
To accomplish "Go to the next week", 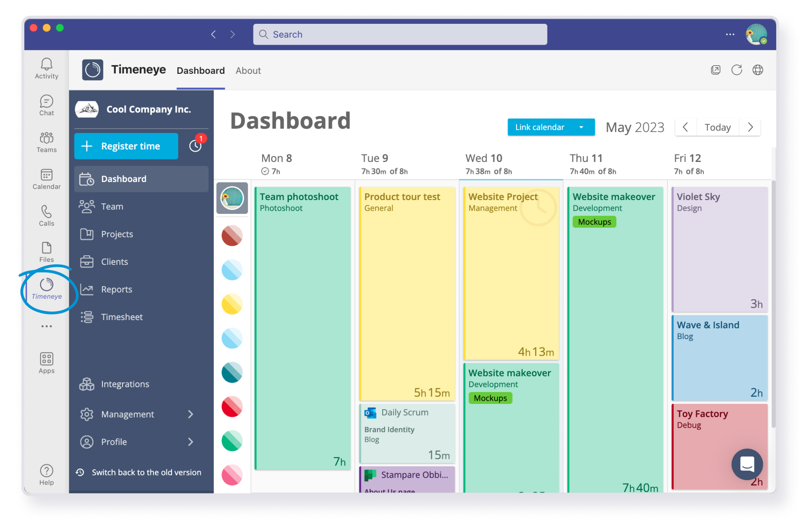I will pyautogui.click(x=751, y=127).
